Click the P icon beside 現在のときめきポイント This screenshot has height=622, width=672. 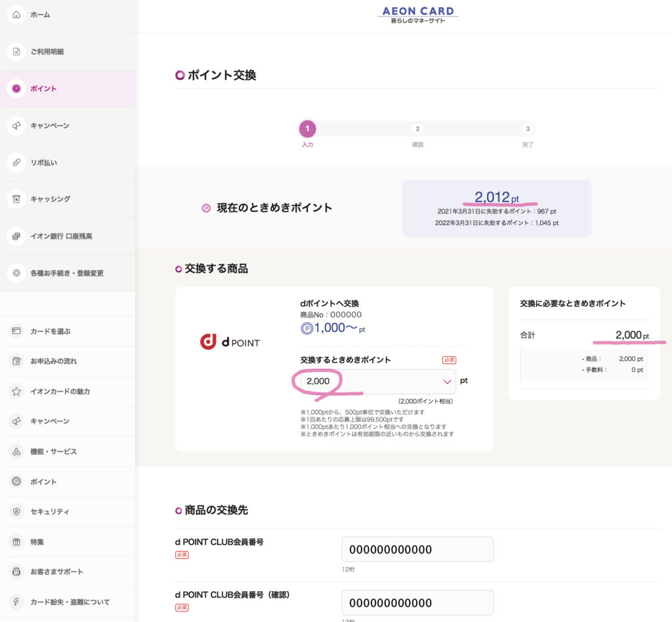click(x=206, y=208)
